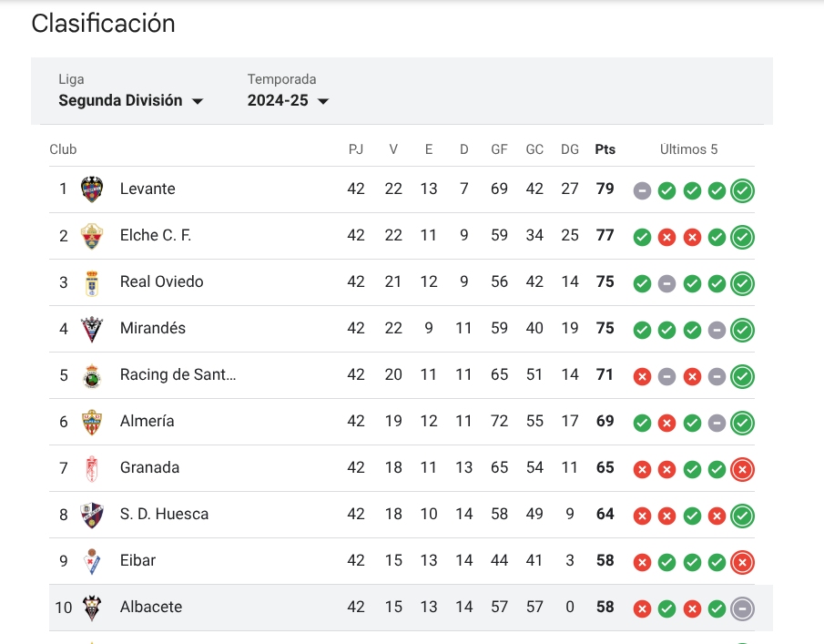Click the Pts column header
The height and width of the screenshot is (644, 824).
click(605, 149)
